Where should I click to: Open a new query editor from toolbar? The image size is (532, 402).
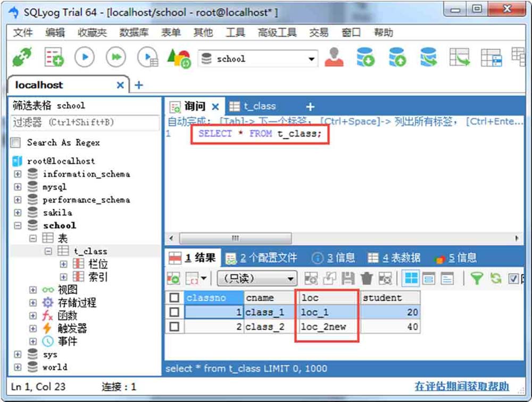54,57
